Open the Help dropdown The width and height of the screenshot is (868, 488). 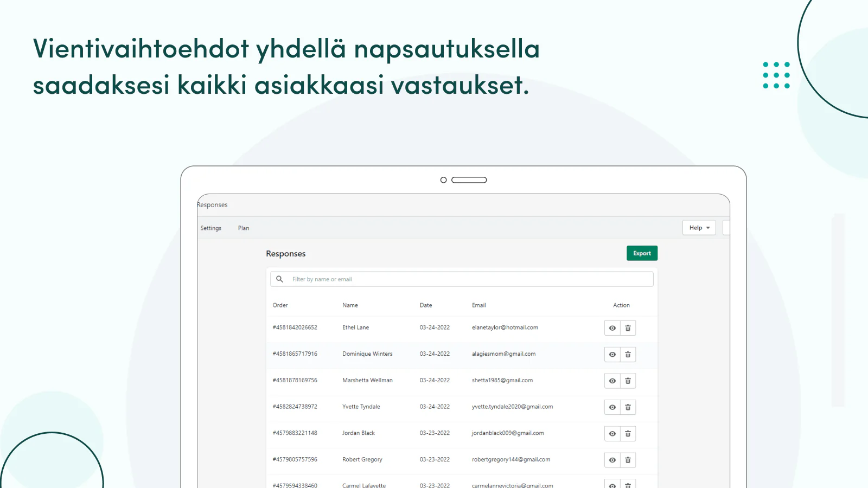(x=699, y=228)
